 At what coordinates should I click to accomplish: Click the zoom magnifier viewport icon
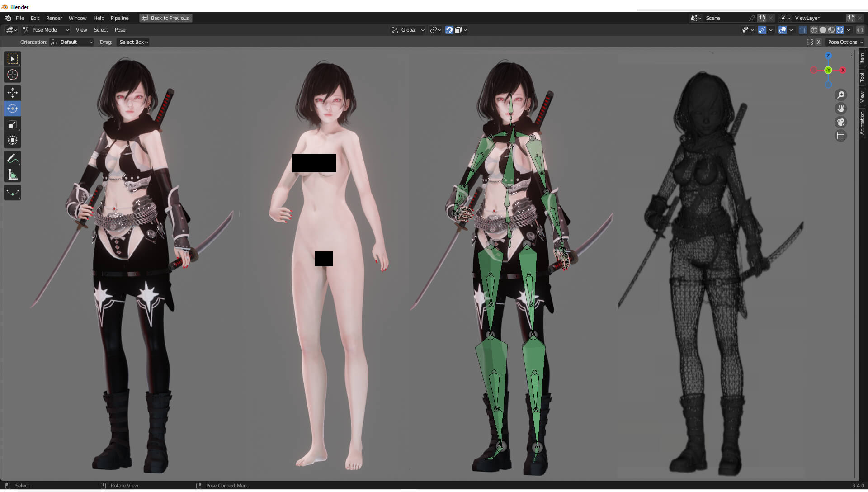click(x=841, y=95)
